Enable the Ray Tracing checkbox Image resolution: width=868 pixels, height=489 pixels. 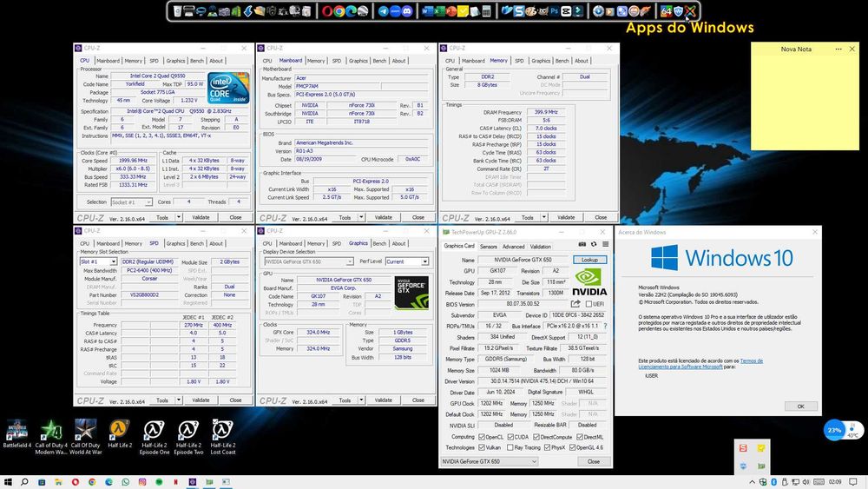(x=510, y=447)
